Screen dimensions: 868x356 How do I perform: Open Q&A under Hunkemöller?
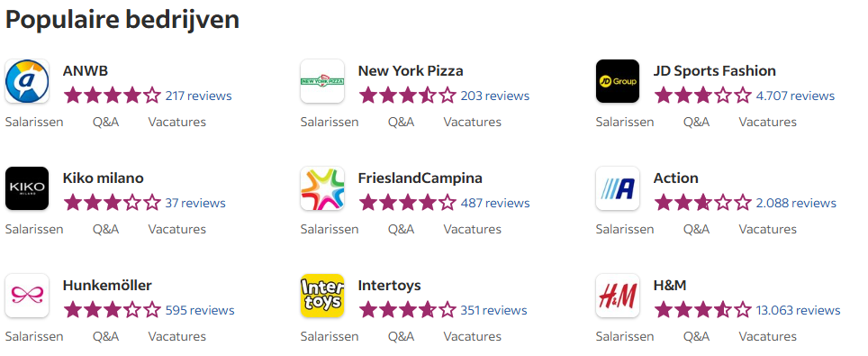click(x=105, y=336)
